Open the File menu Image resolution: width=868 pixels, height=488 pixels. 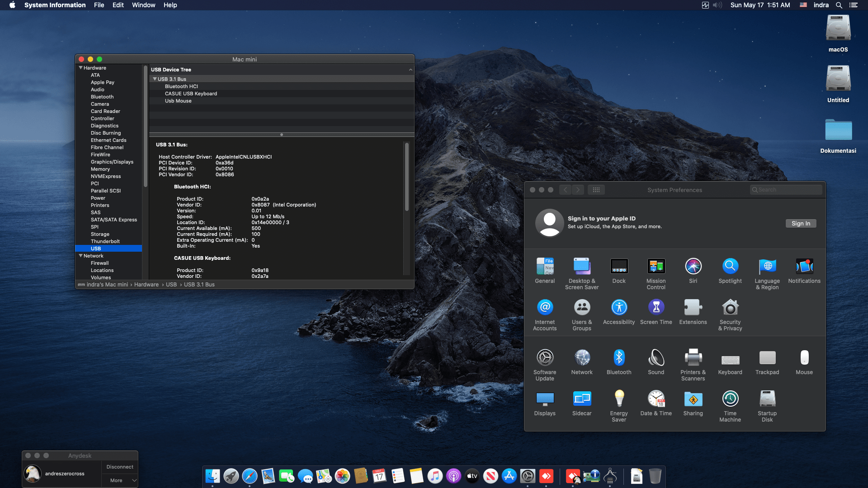99,5
